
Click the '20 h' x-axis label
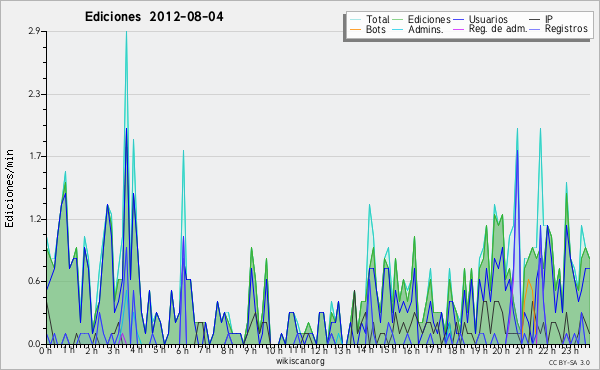coord(501,351)
